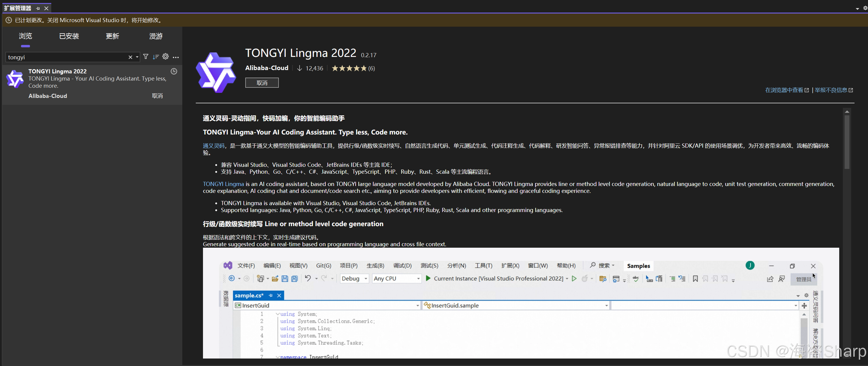The width and height of the screenshot is (868, 366).
Task: Switch to the 更新 tab
Action: click(x=112, y=36)
